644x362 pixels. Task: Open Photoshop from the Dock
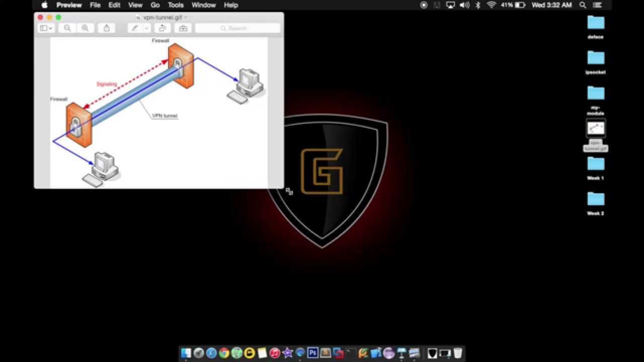click(312, 353)
